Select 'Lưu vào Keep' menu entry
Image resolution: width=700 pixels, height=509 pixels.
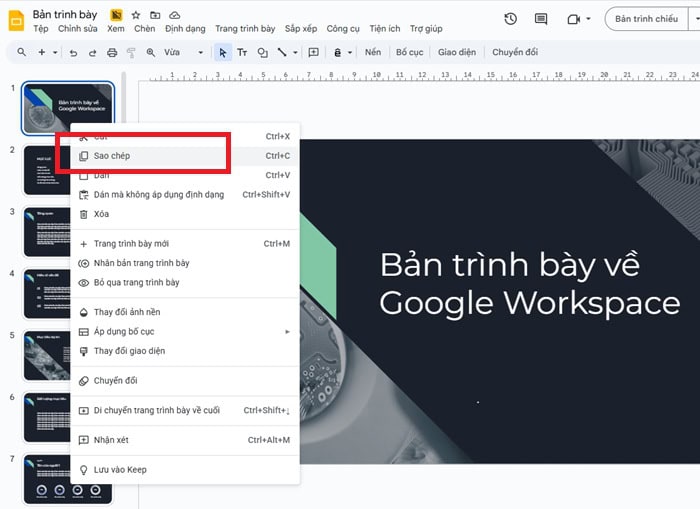click(120, 470)
